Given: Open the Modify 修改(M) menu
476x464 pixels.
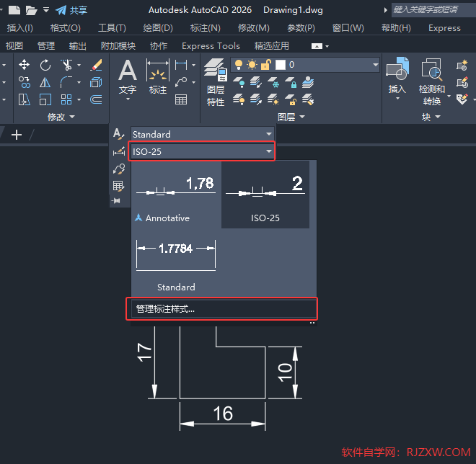Looking at the screenshot, I should (253, 28).
